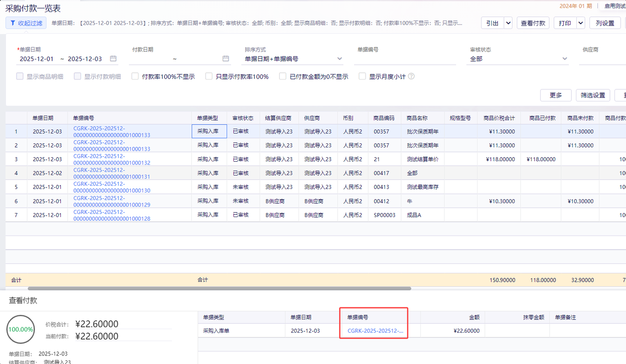Click the 更多 button
The image size is (626, 364).
pyautogui.click(x=556, y=95)
